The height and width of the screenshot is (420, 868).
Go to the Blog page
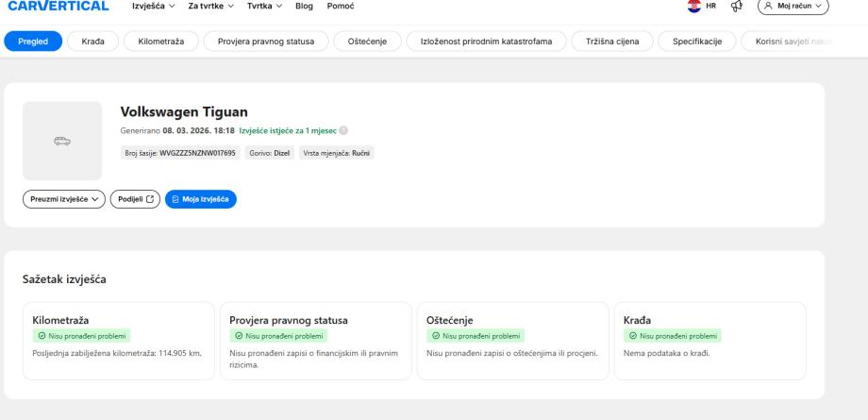pos(304,6)
